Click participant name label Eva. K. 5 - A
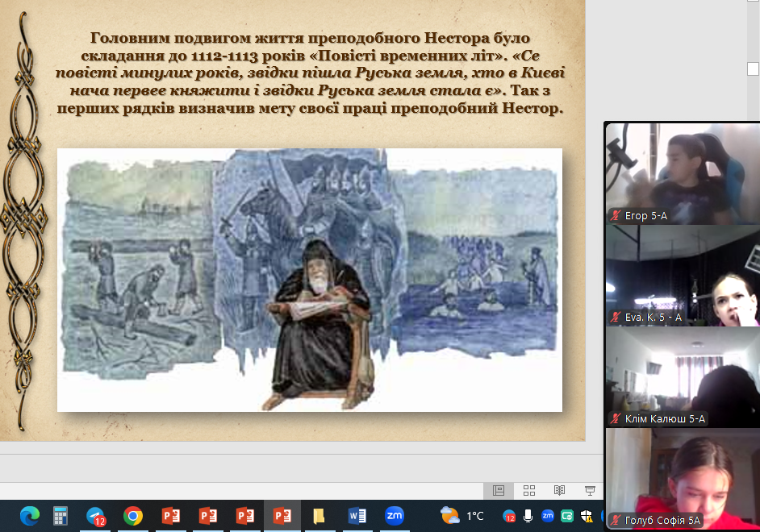Viewport: 760px width, 532px height. pyautogui.click(x=654, y=318)
